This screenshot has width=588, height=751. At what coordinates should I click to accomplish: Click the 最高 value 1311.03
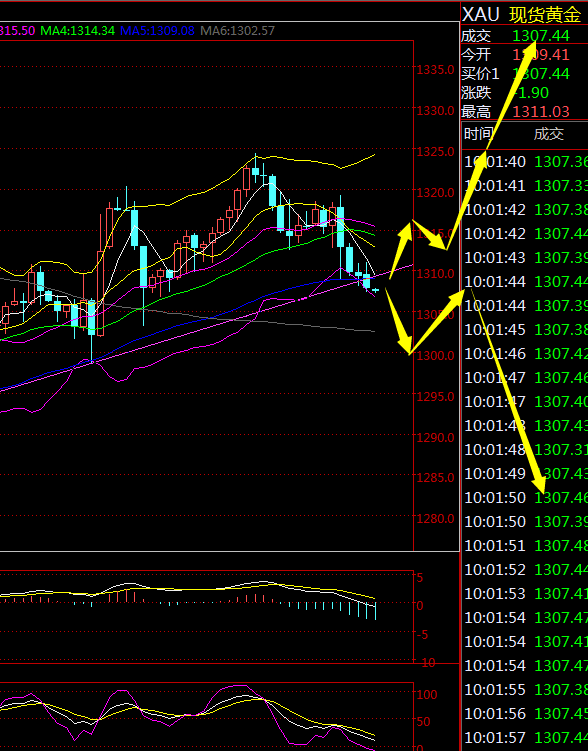(x=541, y=112)
